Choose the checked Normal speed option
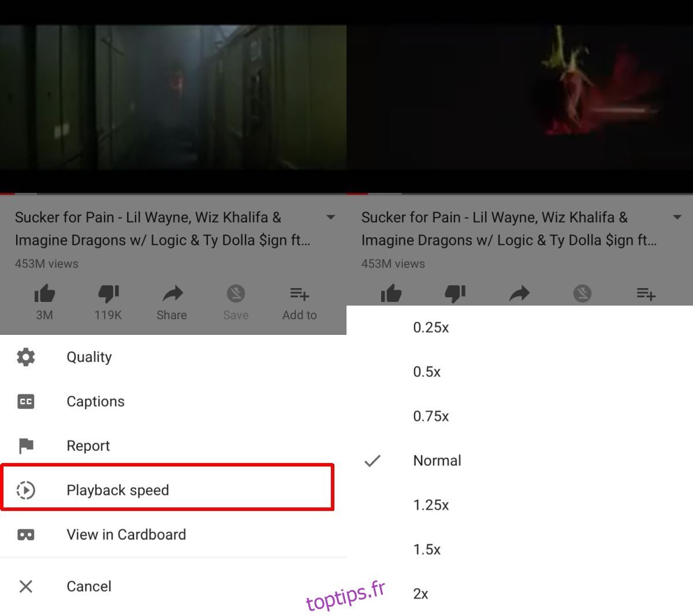Screen dimensions: 693x616 click(520, 461)
